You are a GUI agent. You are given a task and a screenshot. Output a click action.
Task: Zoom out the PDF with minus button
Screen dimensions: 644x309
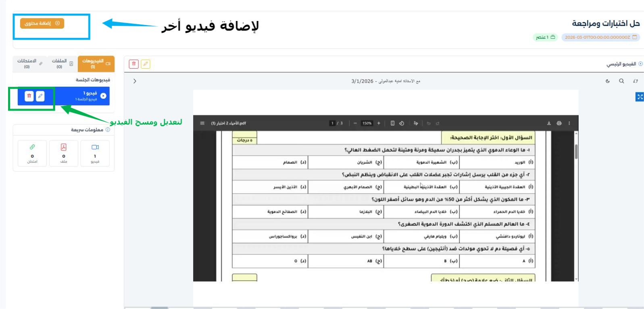point(355,123)
